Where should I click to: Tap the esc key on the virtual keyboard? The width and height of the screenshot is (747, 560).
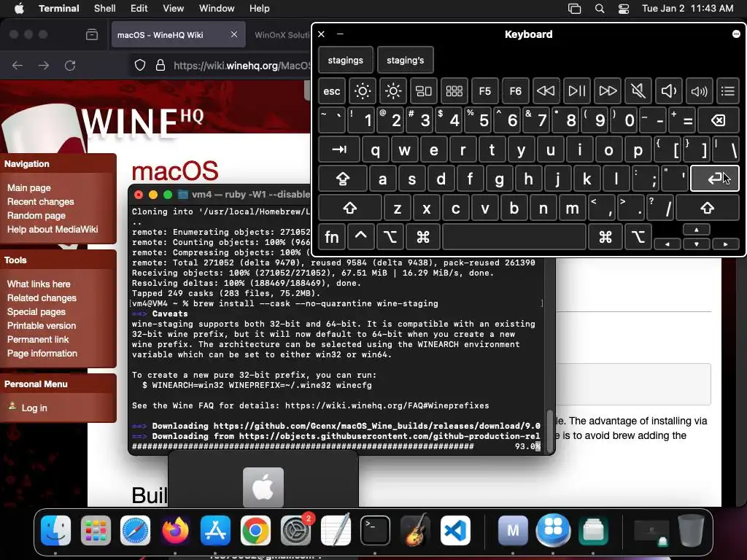[332, 91]
